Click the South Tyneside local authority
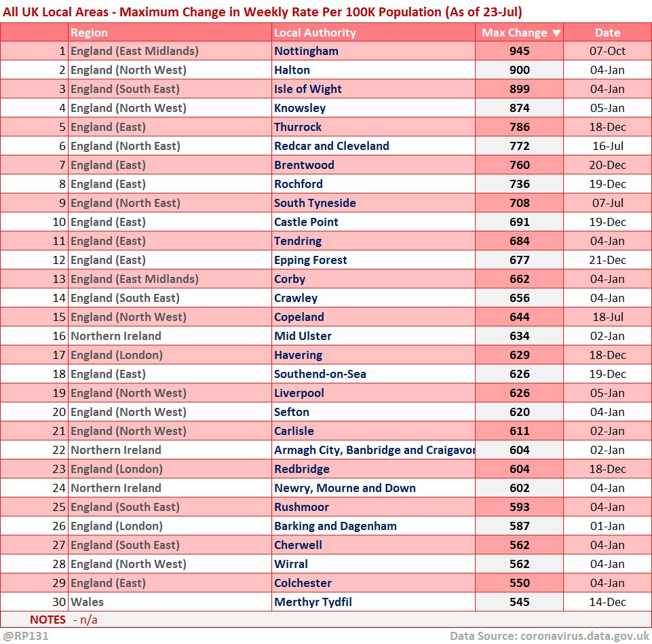652x644 pixels. (x=315, y=203)
